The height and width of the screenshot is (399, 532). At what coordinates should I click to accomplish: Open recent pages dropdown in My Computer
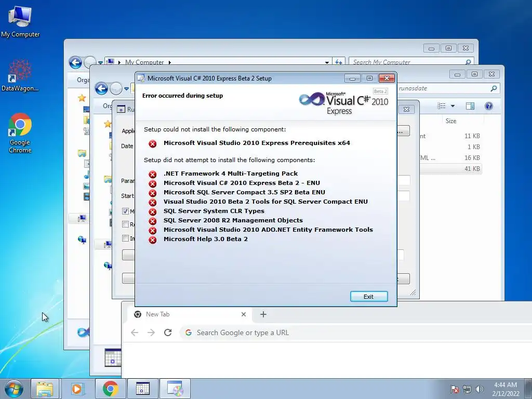pos(100,63)
